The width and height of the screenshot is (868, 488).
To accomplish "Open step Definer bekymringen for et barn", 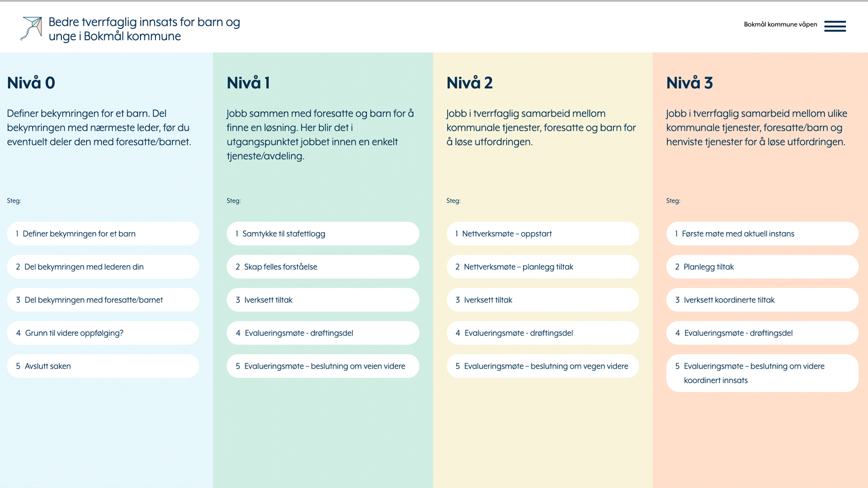I will 103,234.
